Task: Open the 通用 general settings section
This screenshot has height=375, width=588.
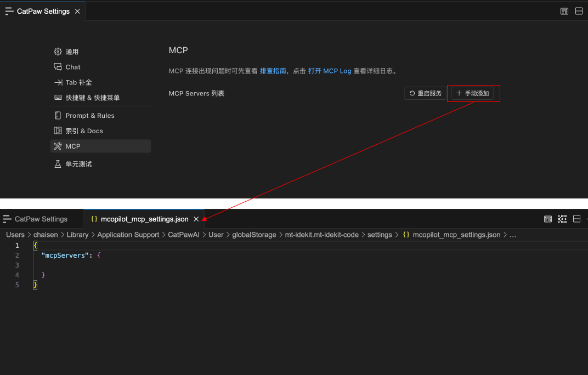Action: point(72,52)
